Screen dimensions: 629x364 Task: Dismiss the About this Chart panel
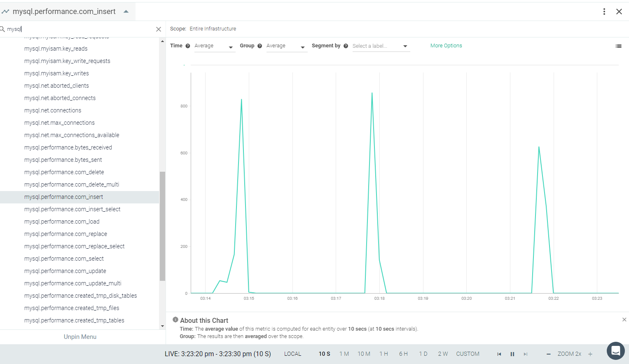[x=624, y=320]
